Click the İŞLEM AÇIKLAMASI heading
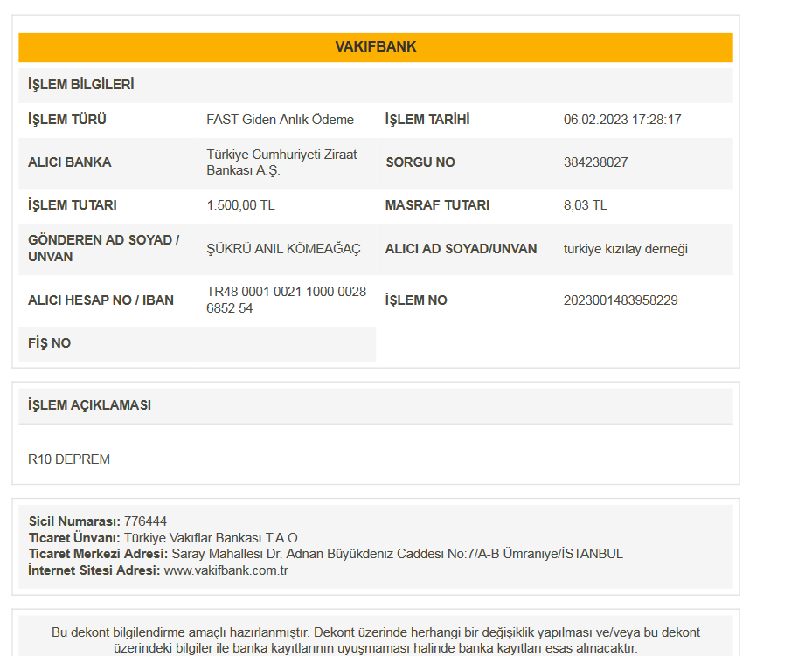 89,405
